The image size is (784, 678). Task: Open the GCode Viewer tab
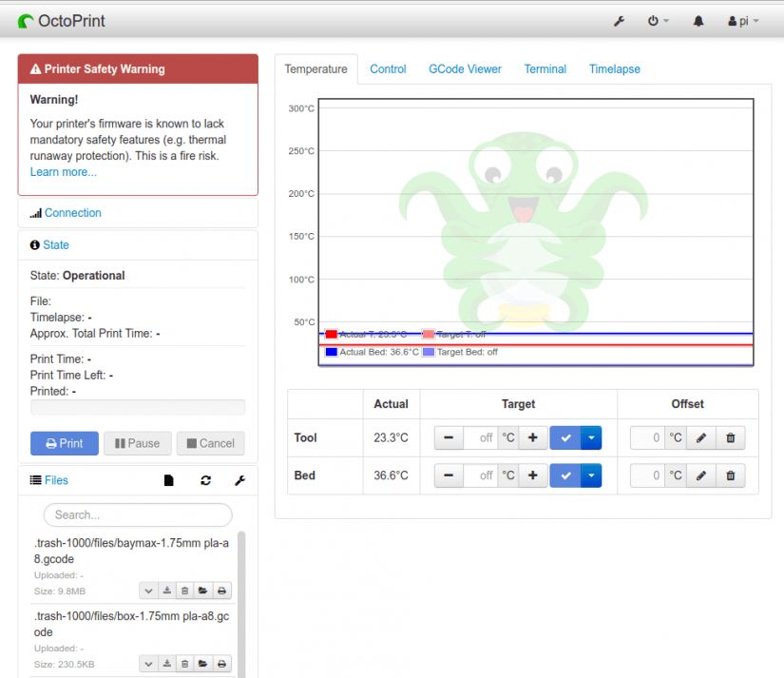(x=465, y=69)
